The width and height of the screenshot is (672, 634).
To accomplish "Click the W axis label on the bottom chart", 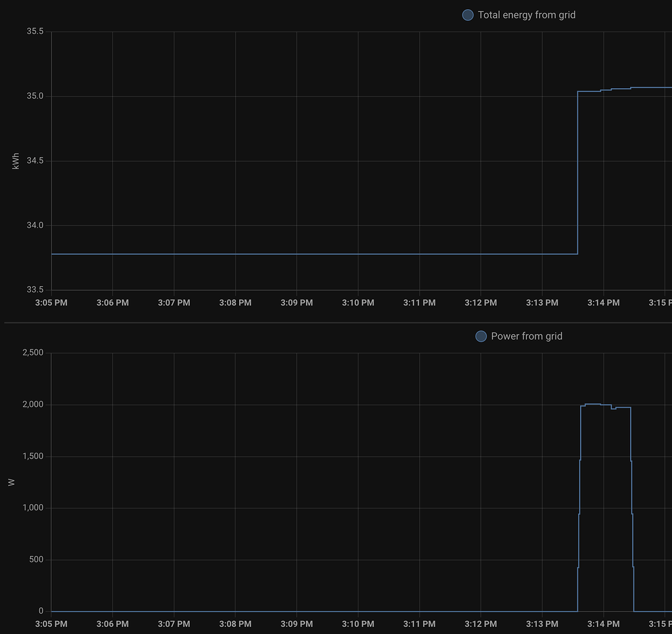I will 11,484.
